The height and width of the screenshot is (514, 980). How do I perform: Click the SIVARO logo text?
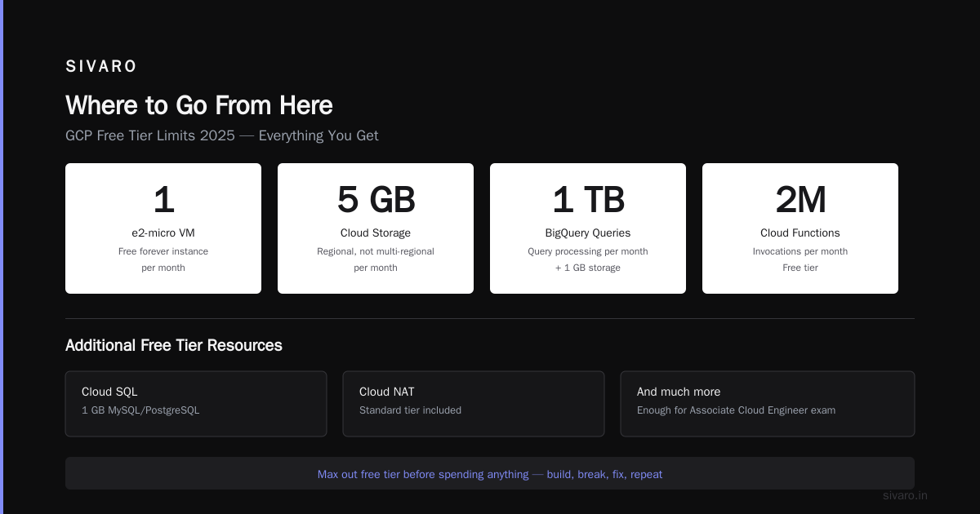coord(101,67)
